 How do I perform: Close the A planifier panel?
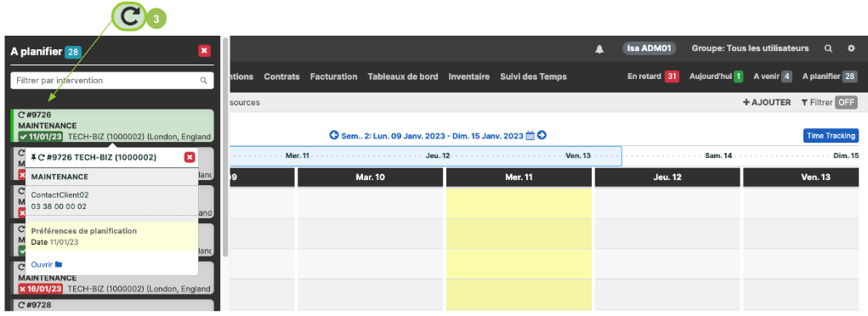[x=204, y=52]
